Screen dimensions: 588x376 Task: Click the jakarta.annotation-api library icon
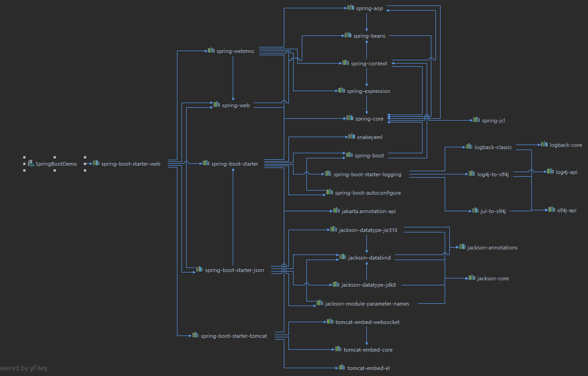(336, 210)
